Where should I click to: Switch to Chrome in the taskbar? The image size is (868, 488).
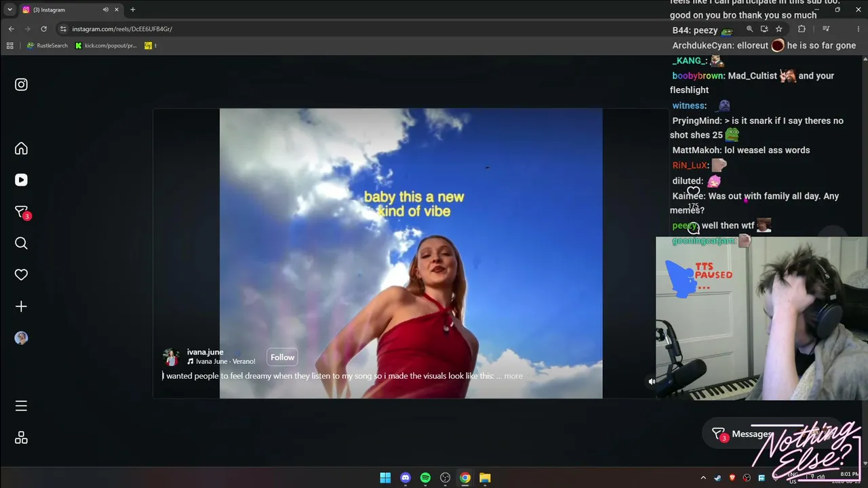pyautogui.click(x=465, y=478)
